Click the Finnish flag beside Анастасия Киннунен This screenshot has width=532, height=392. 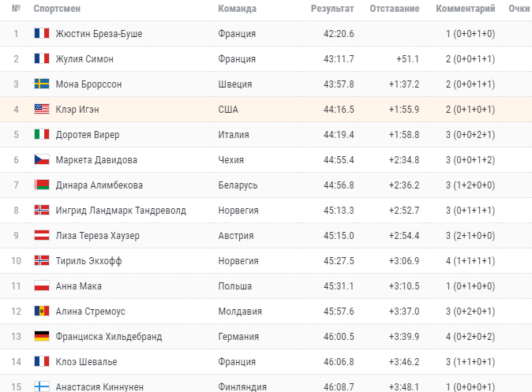[x=42, y=386]
